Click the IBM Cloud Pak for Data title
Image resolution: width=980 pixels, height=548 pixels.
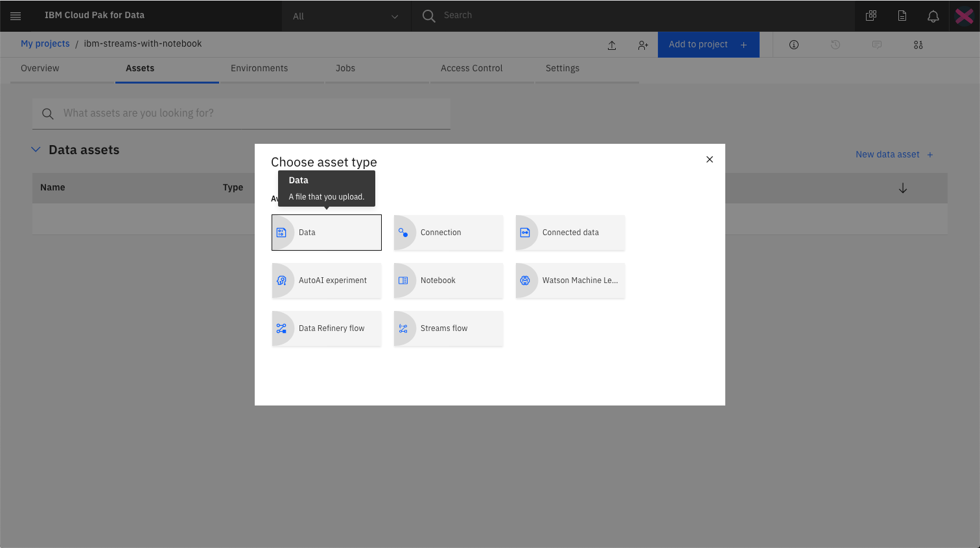coord(95,15)
